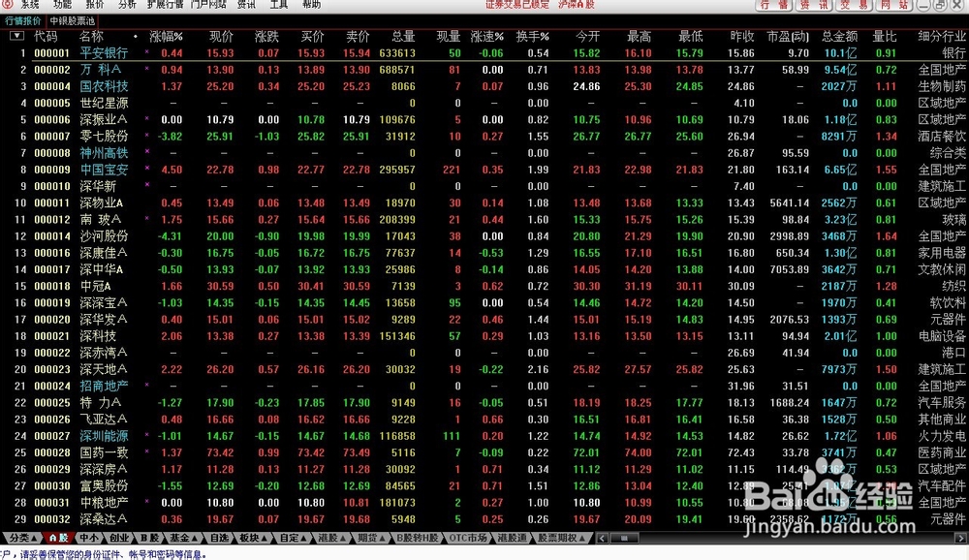Sort by 量比 column header
The image size is (969, 560).
pyautogui.click(x=885, y=37)
